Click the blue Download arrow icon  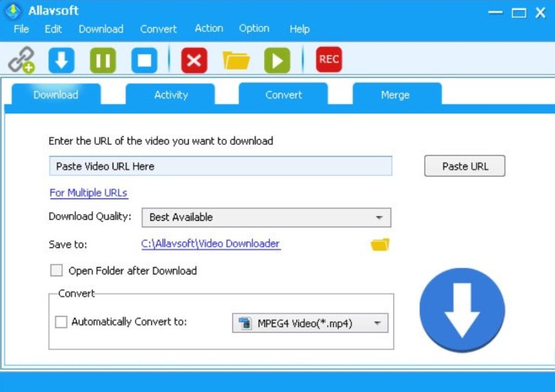tap(61, 60)
